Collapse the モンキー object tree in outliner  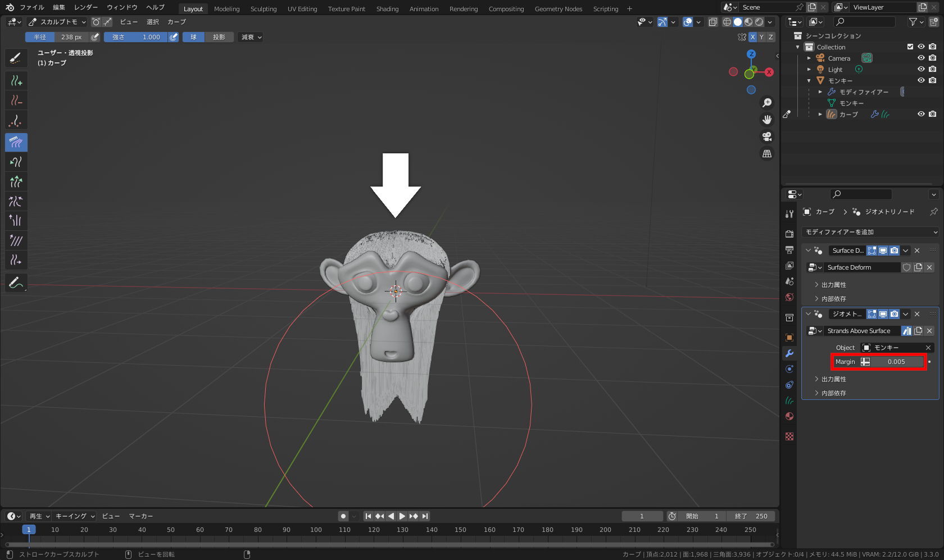(x=809, y=81)
